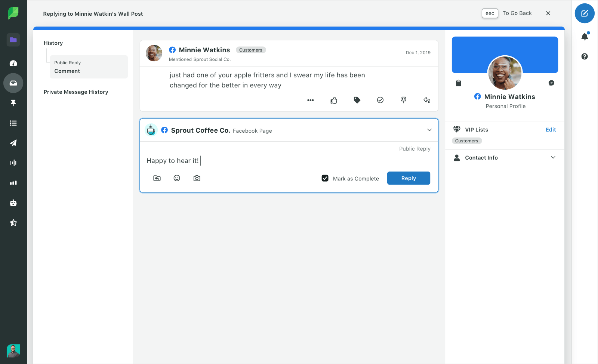The width and height of the screenshot is (598, 364).
Task: Uncheck the Mark as Complete checkbox
Action: point(325,178)
